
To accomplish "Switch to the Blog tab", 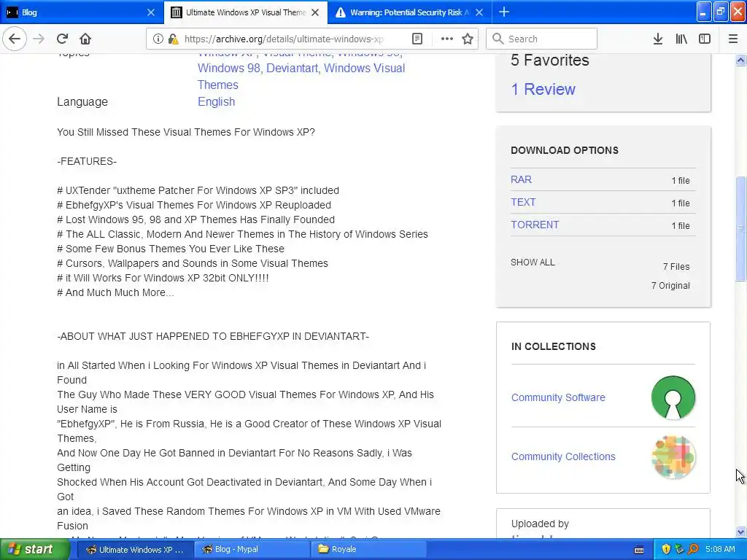I will pyautogui.click(x=81, y=12).
